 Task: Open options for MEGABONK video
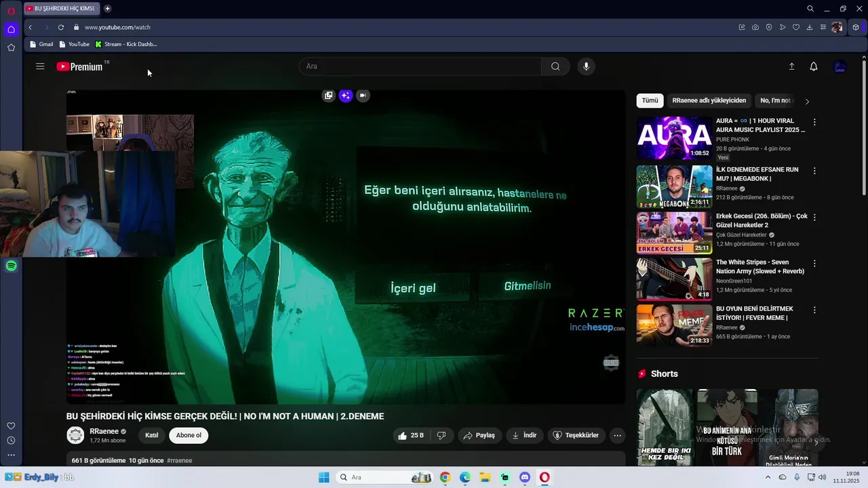[x=814, y=171]
